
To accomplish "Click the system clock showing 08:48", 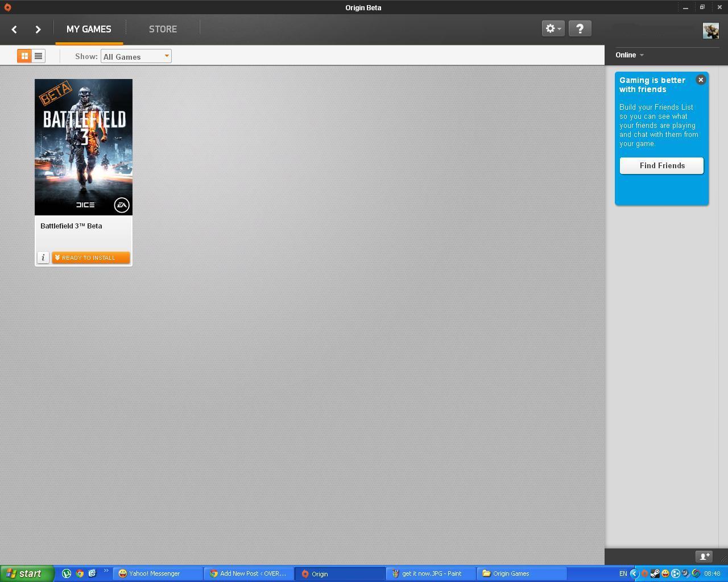I will 712,573.
